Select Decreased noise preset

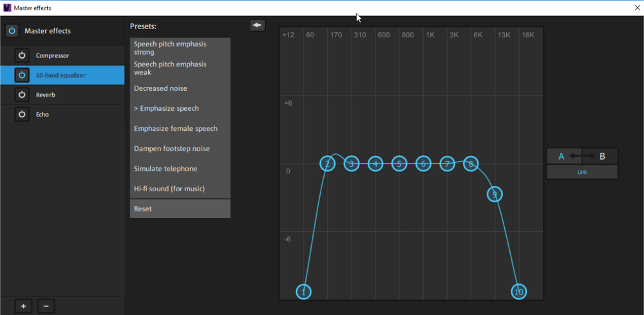pos(180,88)
